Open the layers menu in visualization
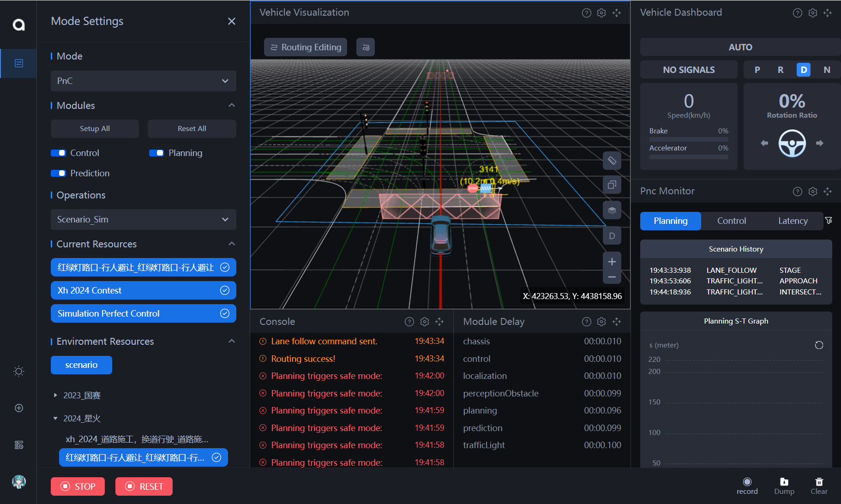Screen dimensions: 841x504 [612, 210]
